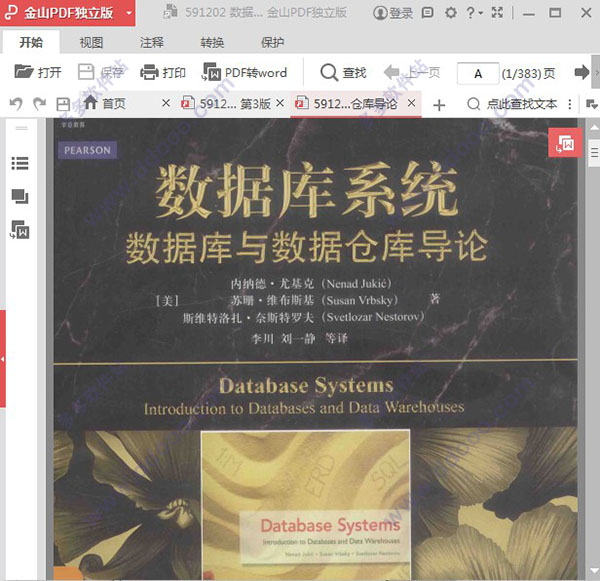Image resolution: width=600 pixels, height=581 pixels.
Task: Switch to the 开始 ribbon tab
Action: [x=31, y=42]
